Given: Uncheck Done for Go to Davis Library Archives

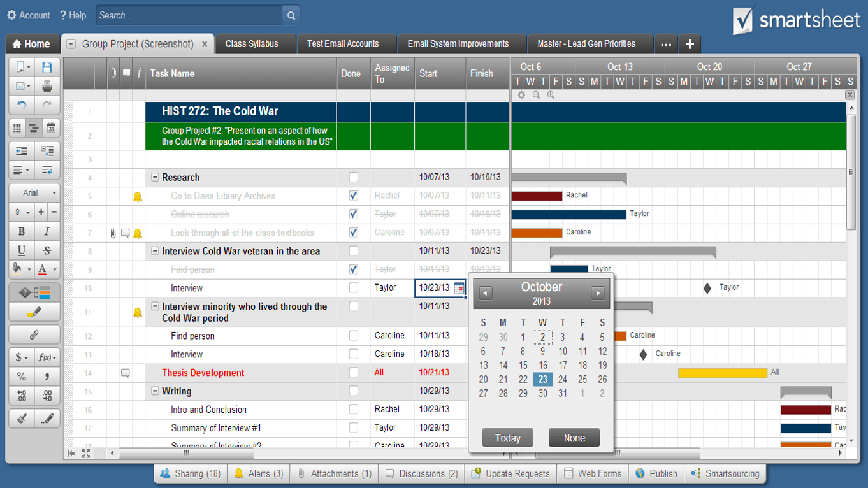Looking at the screenshot, I should pos(354,196).
